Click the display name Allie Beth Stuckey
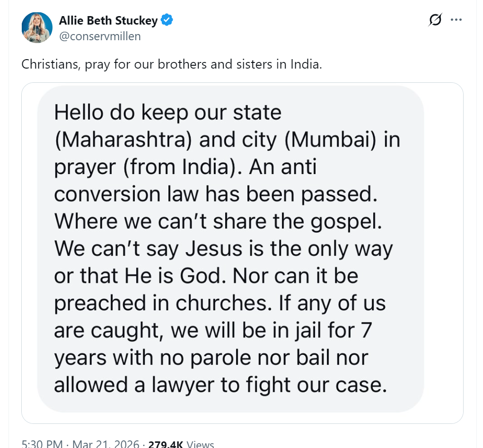 coord(109,20)
